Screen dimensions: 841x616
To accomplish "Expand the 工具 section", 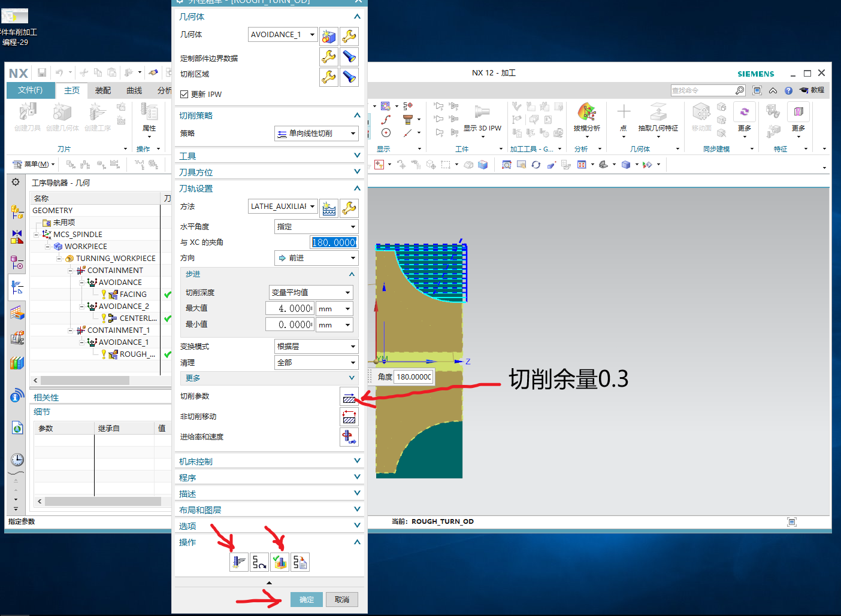I will (x=270, y=156).
